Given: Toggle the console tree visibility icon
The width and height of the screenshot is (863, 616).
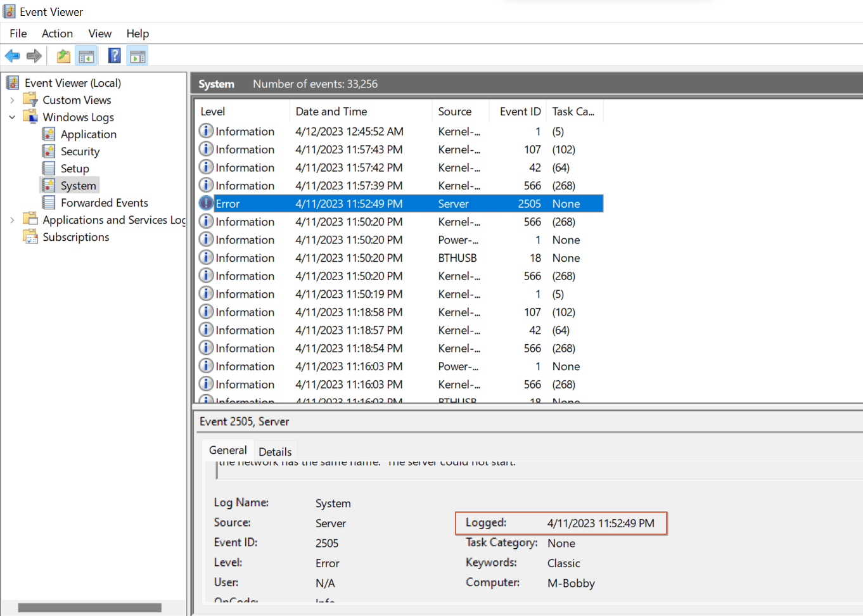Looking at the screenshot, I should point(86,56).
